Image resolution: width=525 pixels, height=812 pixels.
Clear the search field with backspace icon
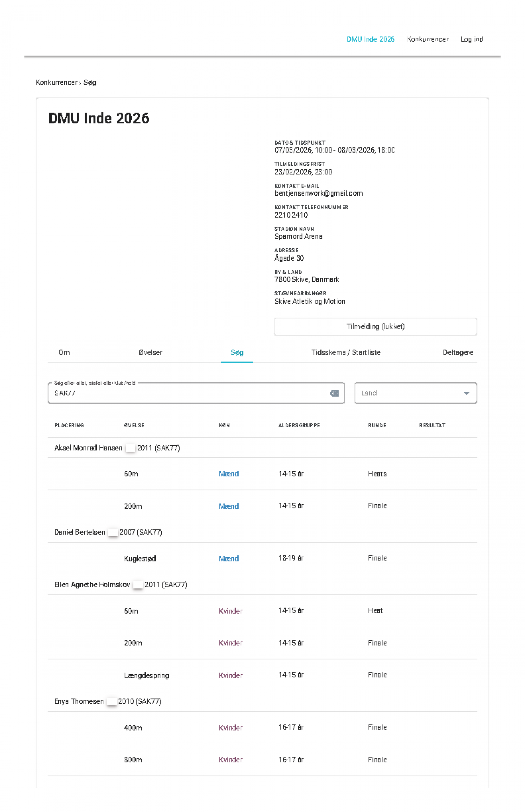pyautogui.click(x=334, y=393)
